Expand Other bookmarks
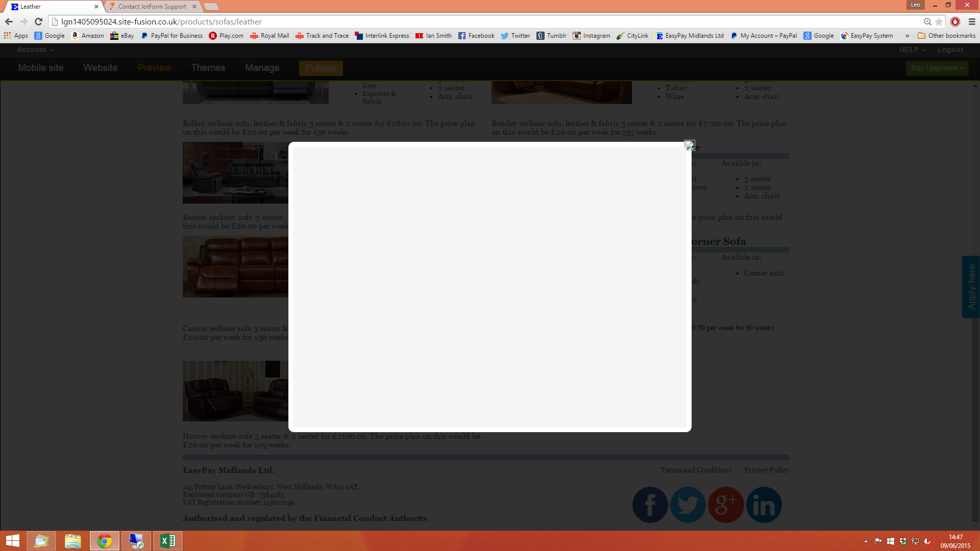Image resolution: width=980 pixels, height=551 pixels. tap(947, 36)
